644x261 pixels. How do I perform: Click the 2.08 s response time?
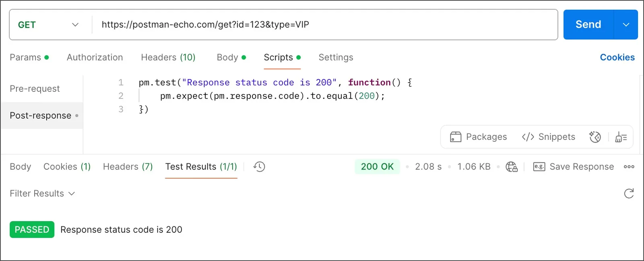coord(428,167)
